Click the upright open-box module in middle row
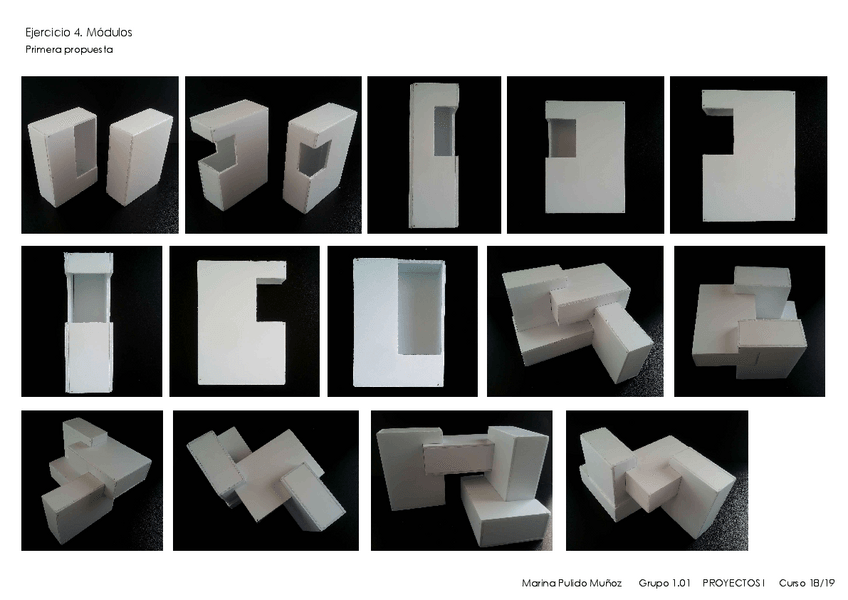The width and height of the screenshot is (848, 600). click(91, 321)
